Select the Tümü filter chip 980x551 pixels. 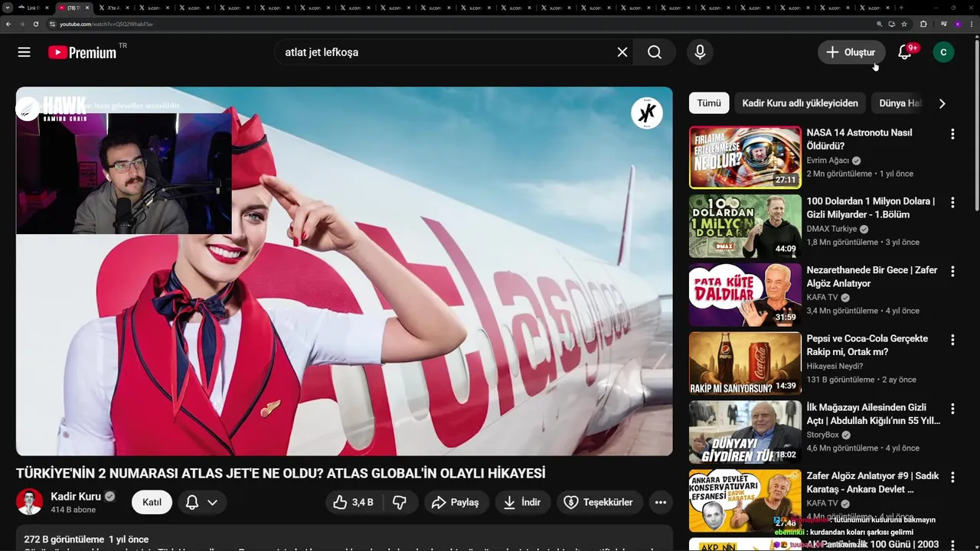pyautogui.click(x=709, y=103)
